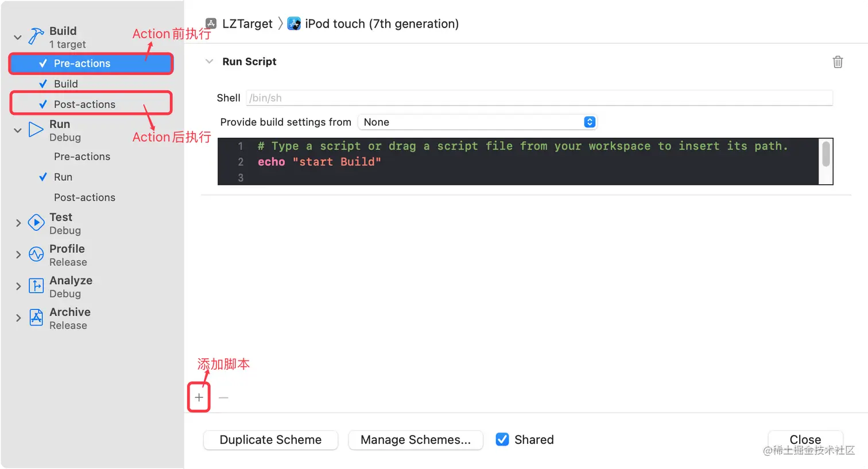Click the iPod touch simulator icon

pyautogui.click(x=294, y=24)
